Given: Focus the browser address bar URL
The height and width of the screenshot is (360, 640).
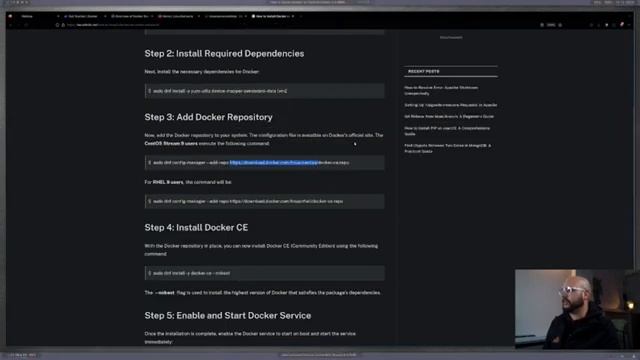Looking at the screenshot, I should click(x=113, y=25).
